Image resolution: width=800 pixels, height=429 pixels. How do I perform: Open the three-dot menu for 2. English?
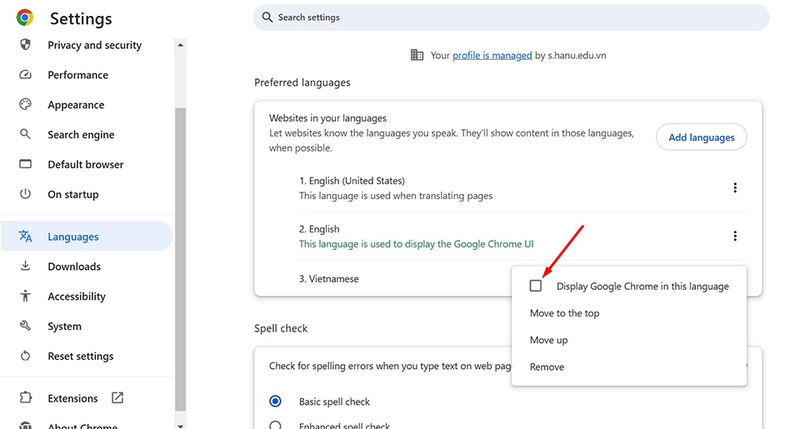[735, 236]
